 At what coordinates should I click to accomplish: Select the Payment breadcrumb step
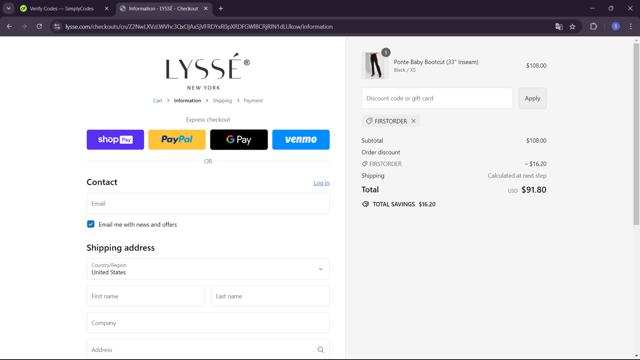253,100
